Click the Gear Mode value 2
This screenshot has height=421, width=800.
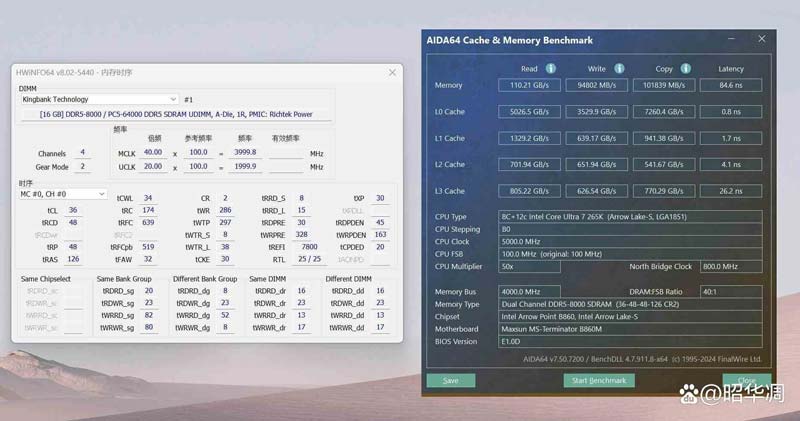83,166
